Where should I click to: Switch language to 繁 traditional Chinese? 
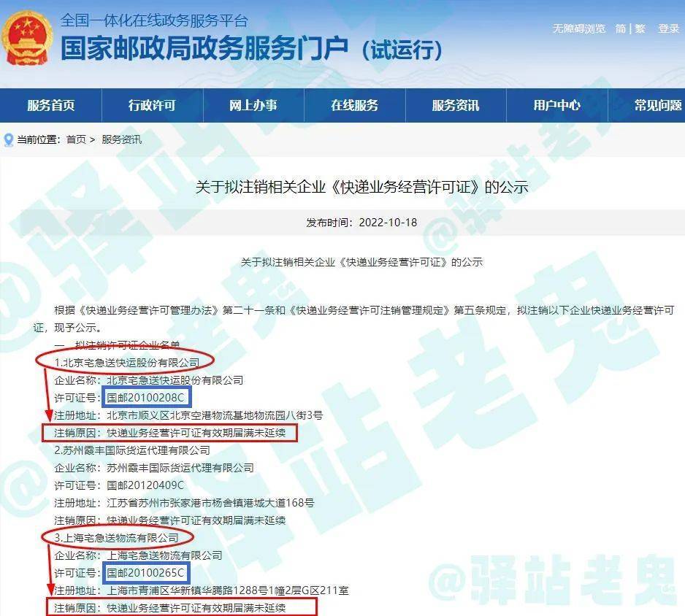pos(638,30)
